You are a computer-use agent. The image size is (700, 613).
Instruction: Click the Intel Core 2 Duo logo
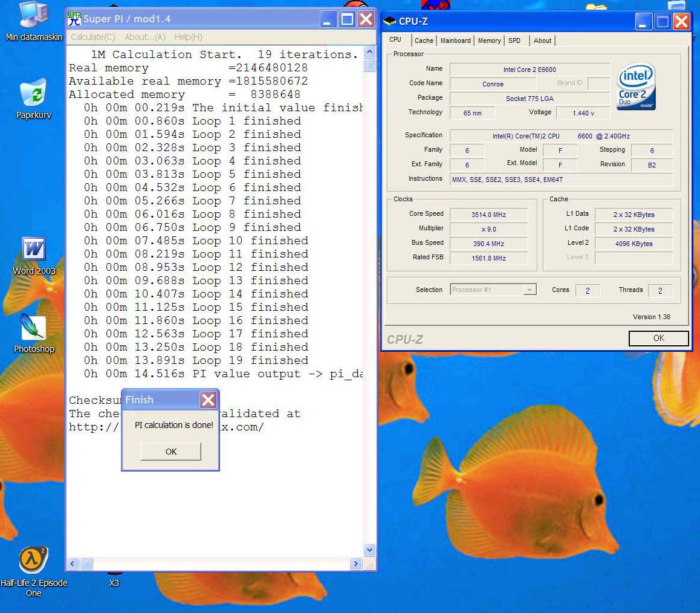point(636,86)
